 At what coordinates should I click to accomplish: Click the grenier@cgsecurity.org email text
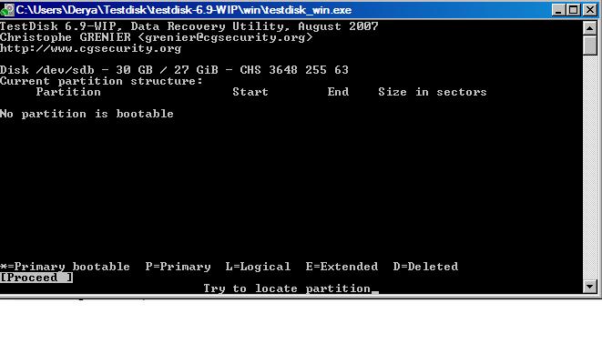225,37
